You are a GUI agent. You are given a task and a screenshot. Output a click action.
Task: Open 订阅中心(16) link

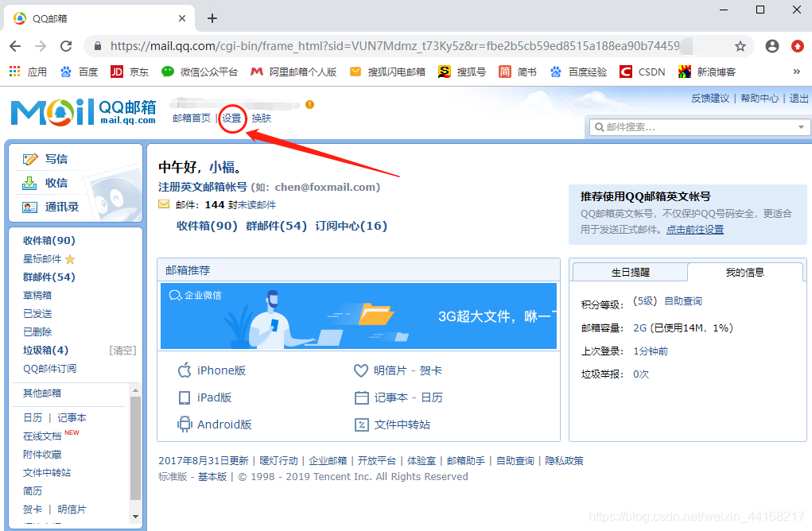[351, 226]
